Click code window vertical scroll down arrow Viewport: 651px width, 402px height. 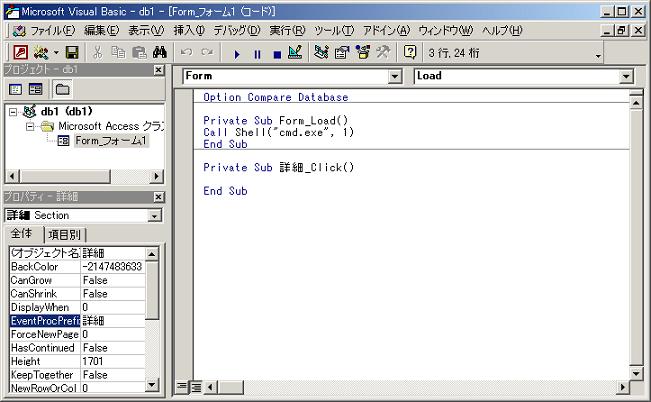tap(636, 373)
